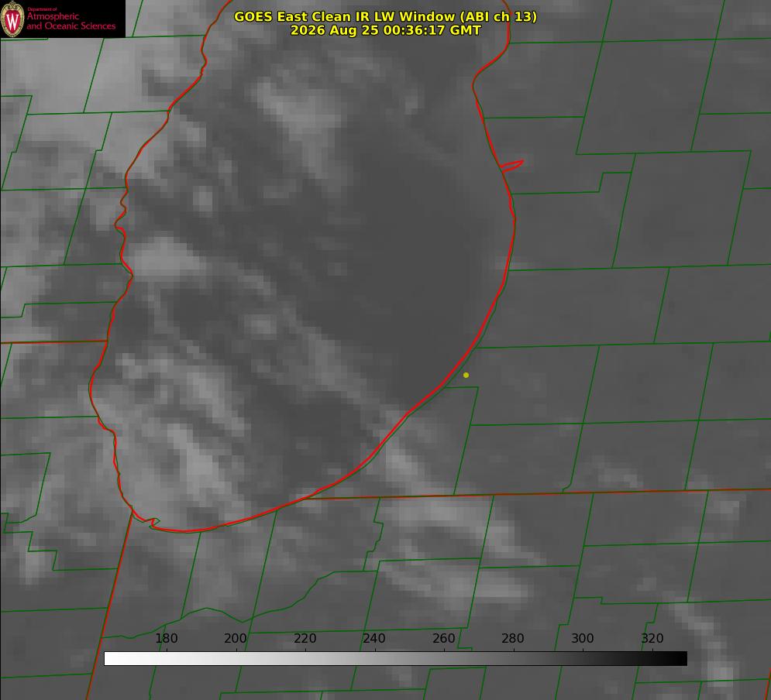Click the GOES East Clean IR title
Viewport: 771px width, 700px height.
tap(386, 16)
